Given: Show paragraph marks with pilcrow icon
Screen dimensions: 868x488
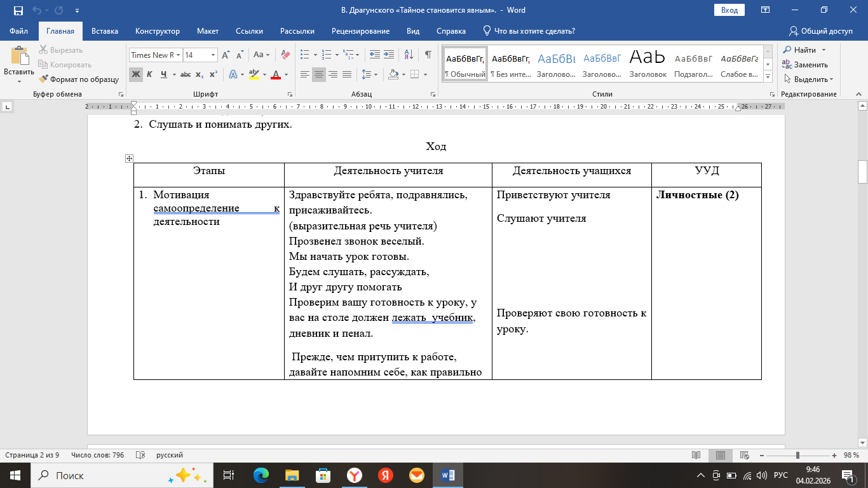Looking at the screenshot, I should click(428, 55).
